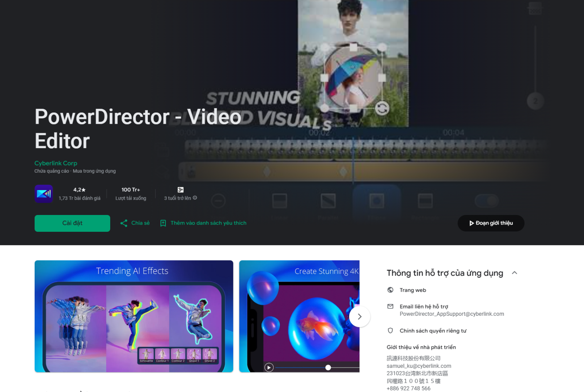584x392 pixels.
Task: Click the 100 Tr+ download count
Action: pos(131,190)
